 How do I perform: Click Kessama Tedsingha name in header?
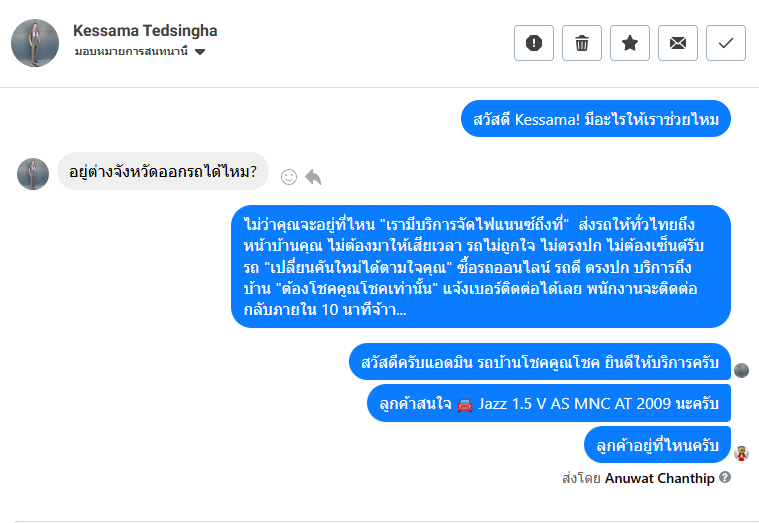[145, 31]
